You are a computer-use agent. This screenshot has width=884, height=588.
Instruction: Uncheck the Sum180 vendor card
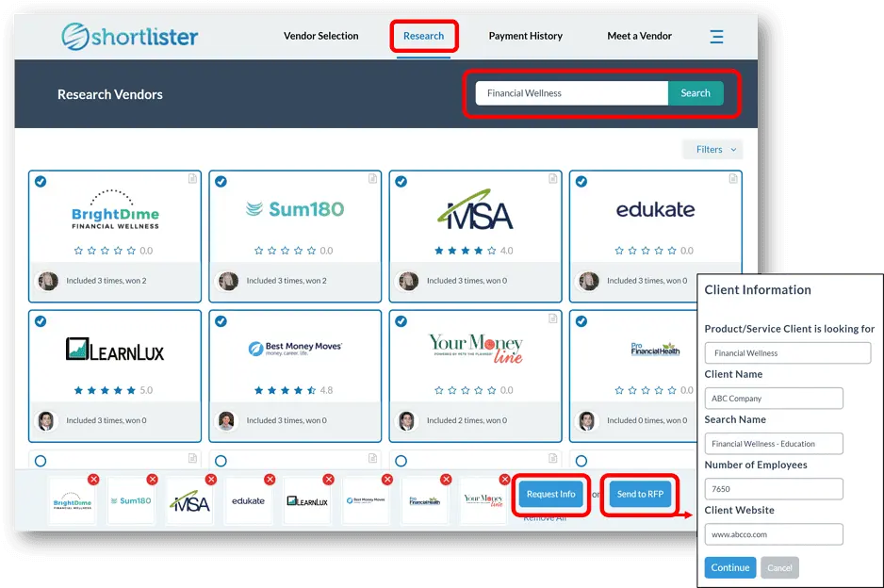221,182
